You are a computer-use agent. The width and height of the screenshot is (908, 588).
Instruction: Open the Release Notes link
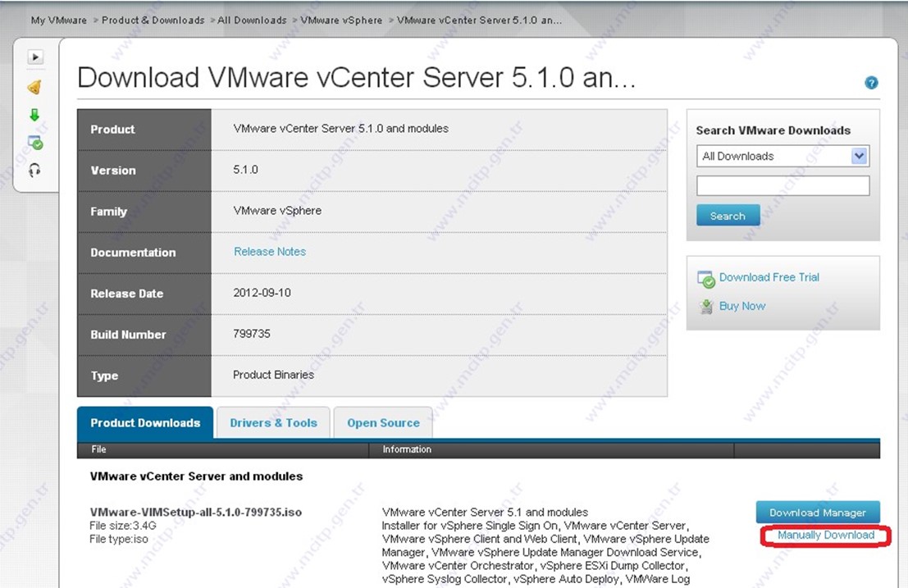(x=270, y=252)
